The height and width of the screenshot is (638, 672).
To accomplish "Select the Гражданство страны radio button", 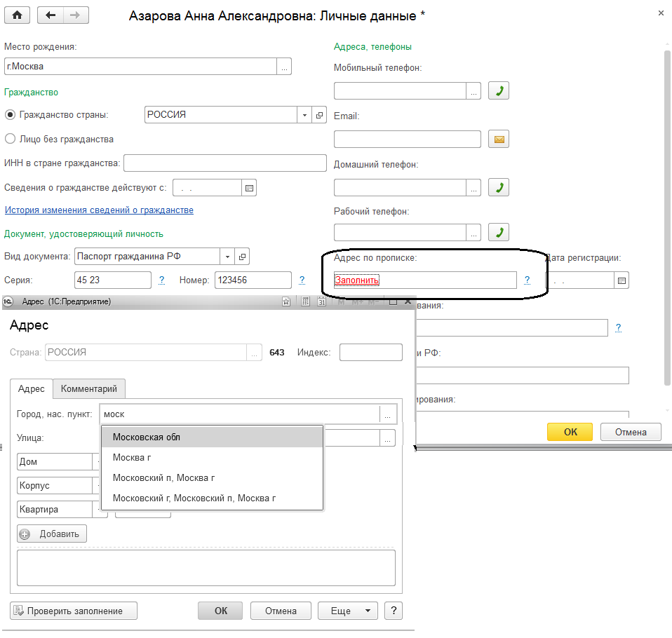I will tap(11, 115).
